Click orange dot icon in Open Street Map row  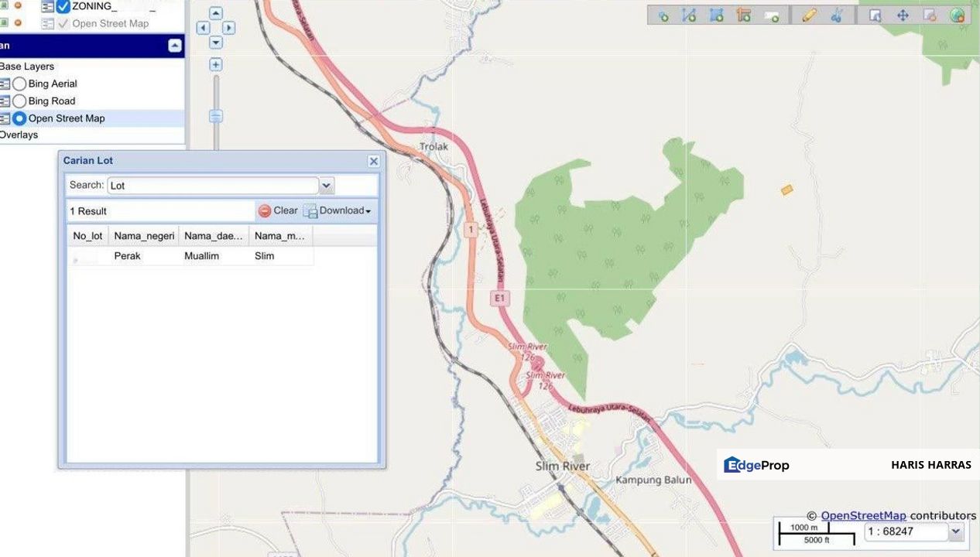(18, 23)
